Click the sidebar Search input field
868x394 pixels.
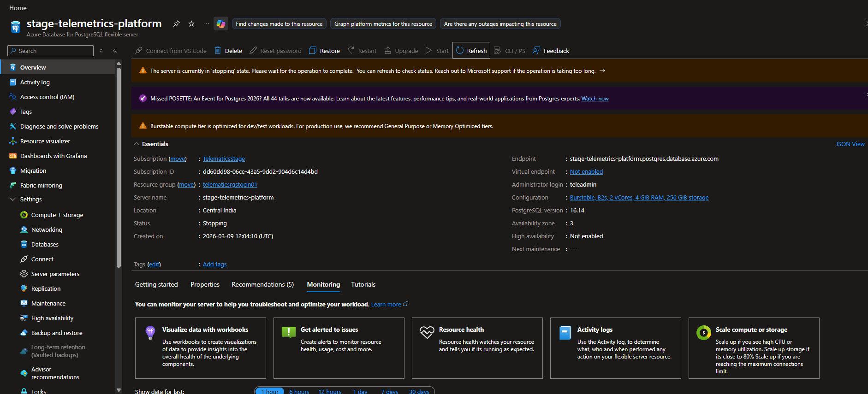[x=51, y=51]
